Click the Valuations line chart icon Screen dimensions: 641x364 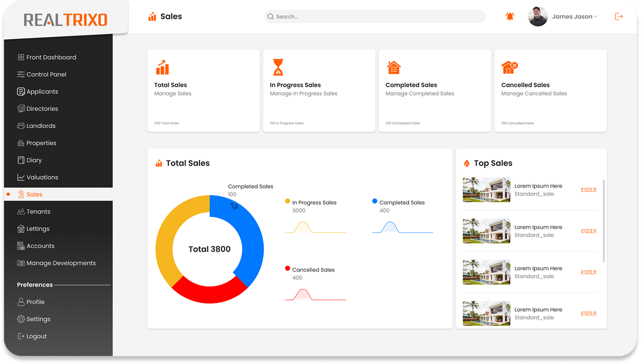pos(21,177)
